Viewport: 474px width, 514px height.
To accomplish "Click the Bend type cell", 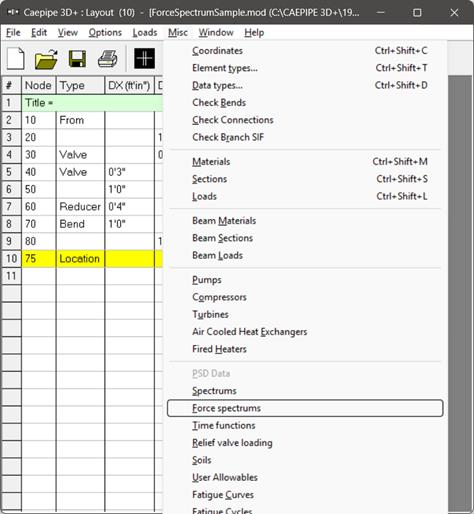I will point(80,224).
